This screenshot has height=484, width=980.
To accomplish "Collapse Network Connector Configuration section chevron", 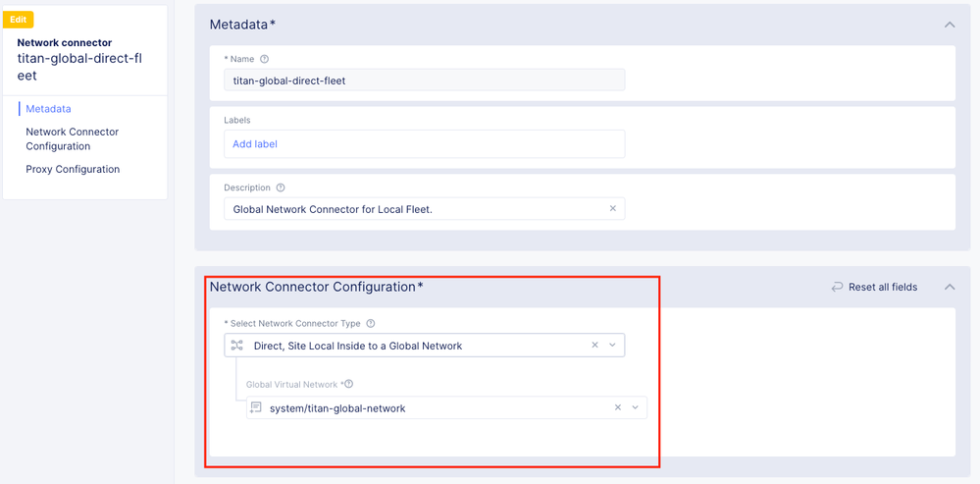I will (x=949, y=287).
